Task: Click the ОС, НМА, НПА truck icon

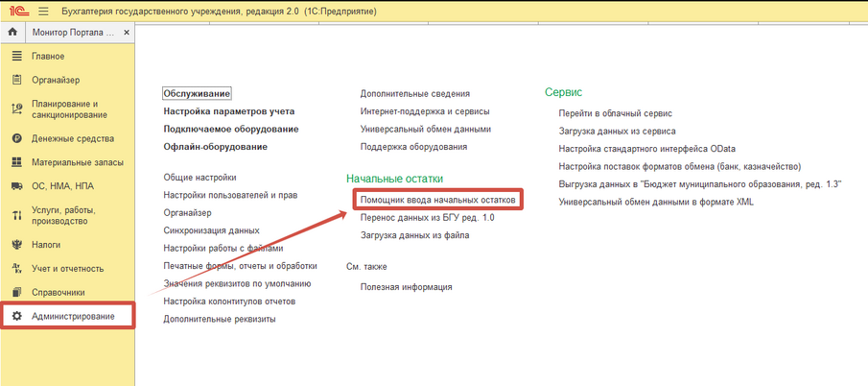Action: pyautogui.click(x=15, y=186)
